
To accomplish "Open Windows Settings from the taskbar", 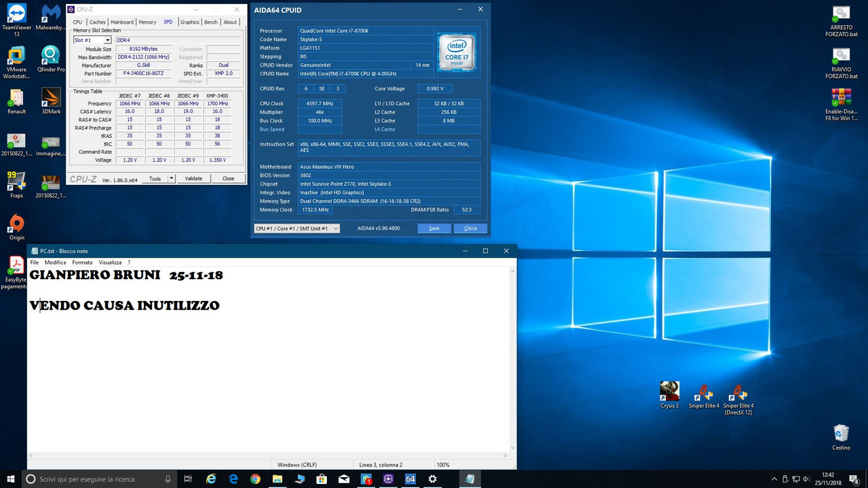I will (x=432, y=479).
